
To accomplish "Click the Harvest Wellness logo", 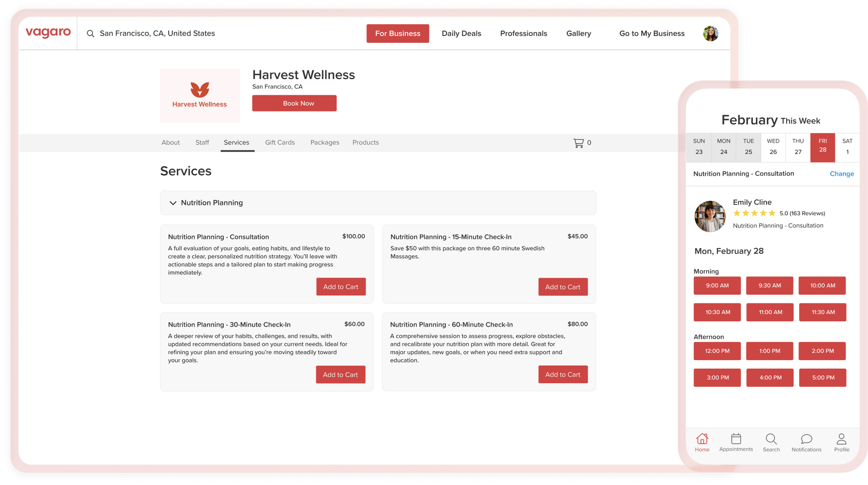I will pyautogui.click(x=200, y=95).
